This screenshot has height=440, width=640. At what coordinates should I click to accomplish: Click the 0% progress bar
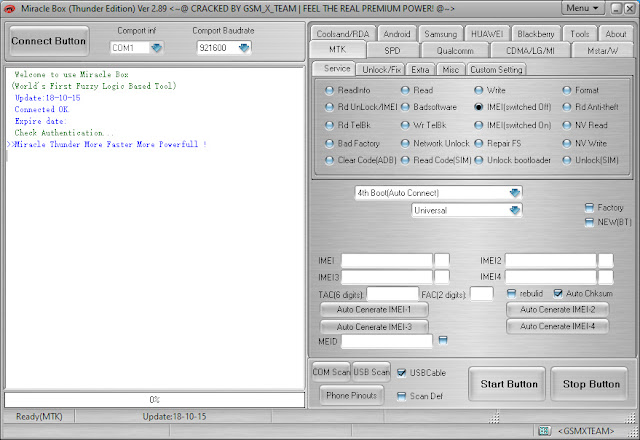[155, 400]
